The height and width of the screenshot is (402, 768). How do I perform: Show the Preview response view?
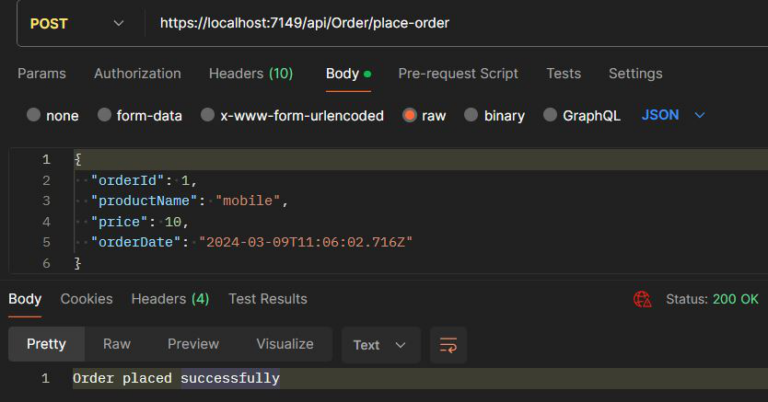[x=193, y=344]
